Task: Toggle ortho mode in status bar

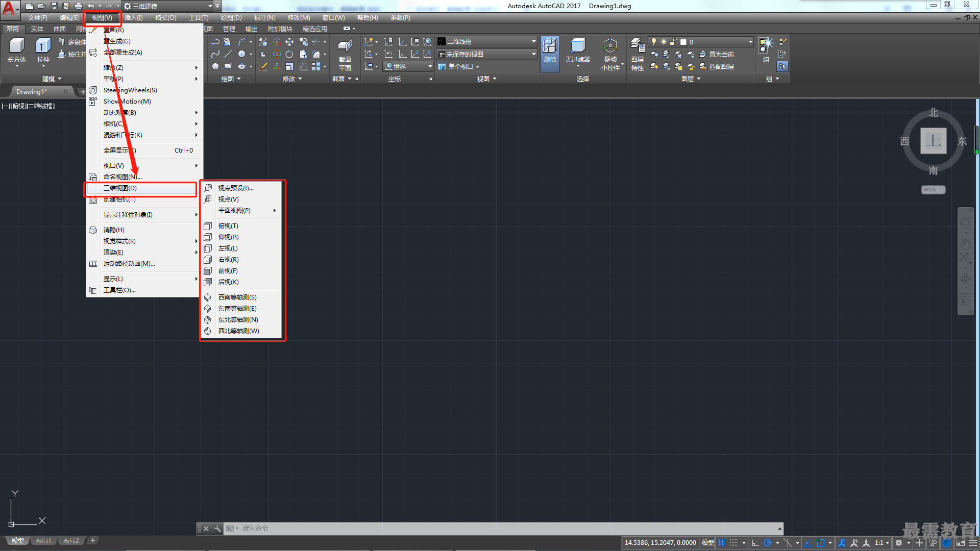Action: pos(755,543)
